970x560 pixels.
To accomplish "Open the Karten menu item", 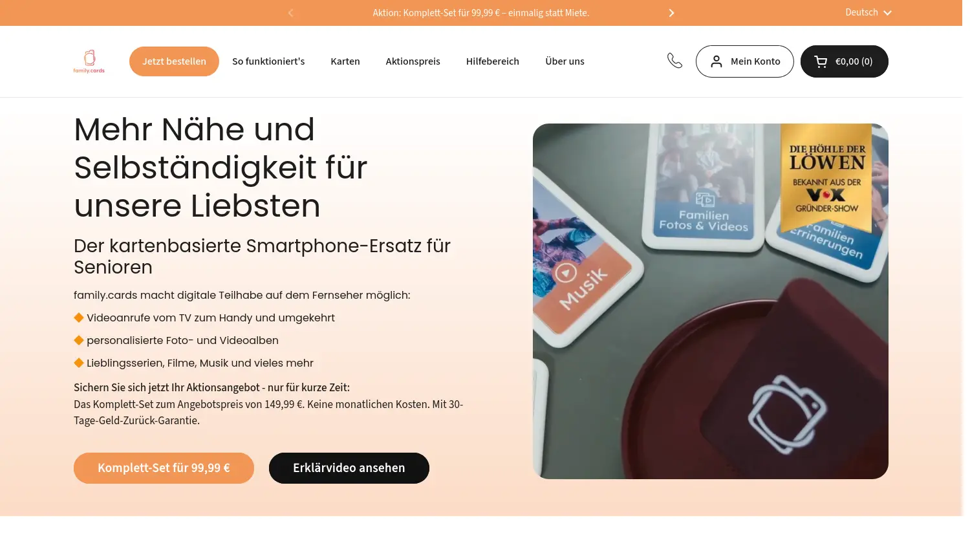I will [345, 61].
